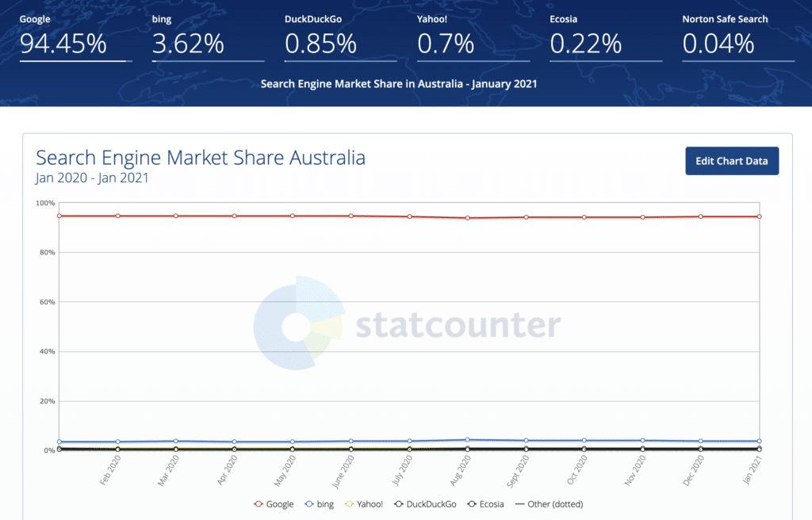The width and height of the screenshot is (812, 520).
Task: Hide the Ecosia legend series
Action: pyautogui.click(x=485, y=504)
